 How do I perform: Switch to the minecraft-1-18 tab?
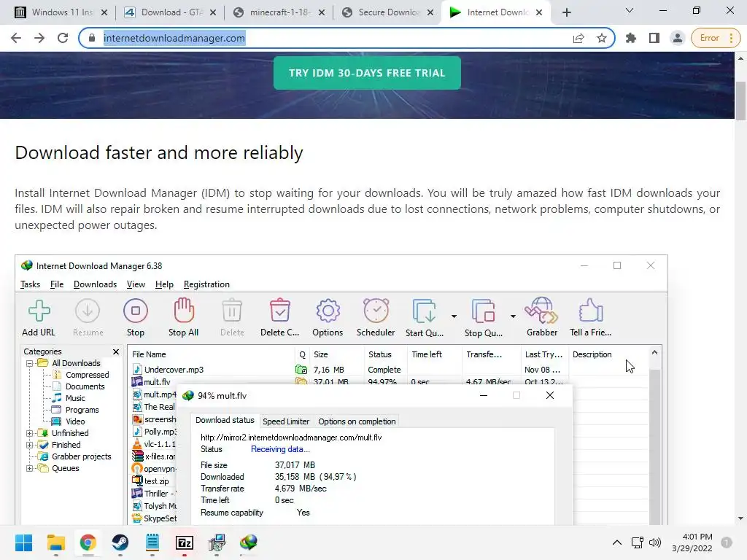279,12
